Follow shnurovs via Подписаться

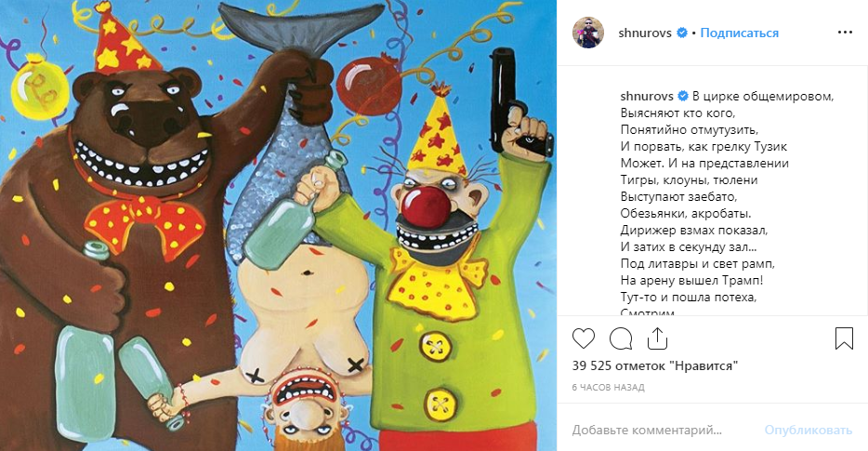[x=739, y=33]
